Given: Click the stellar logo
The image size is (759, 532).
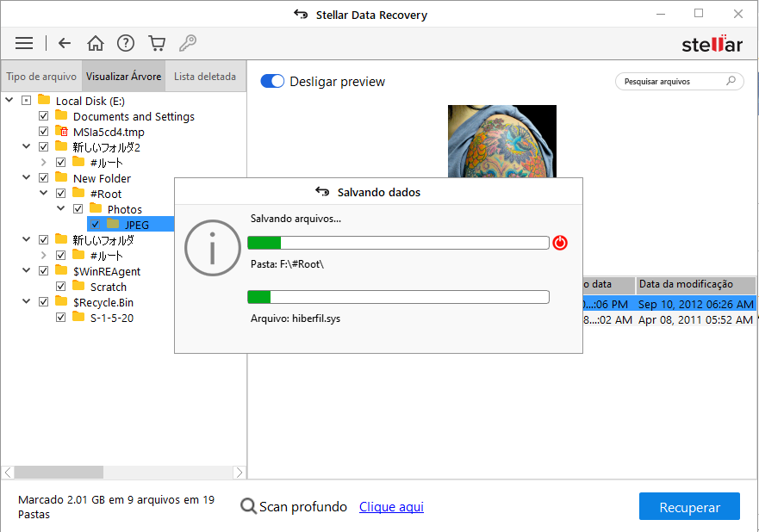Looking at the screenshot, I should [712, 45].
